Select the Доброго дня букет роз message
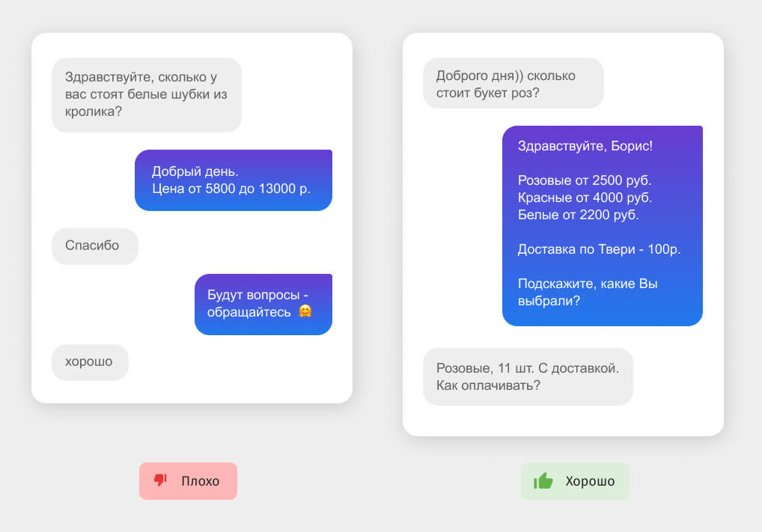 (513, 84)
